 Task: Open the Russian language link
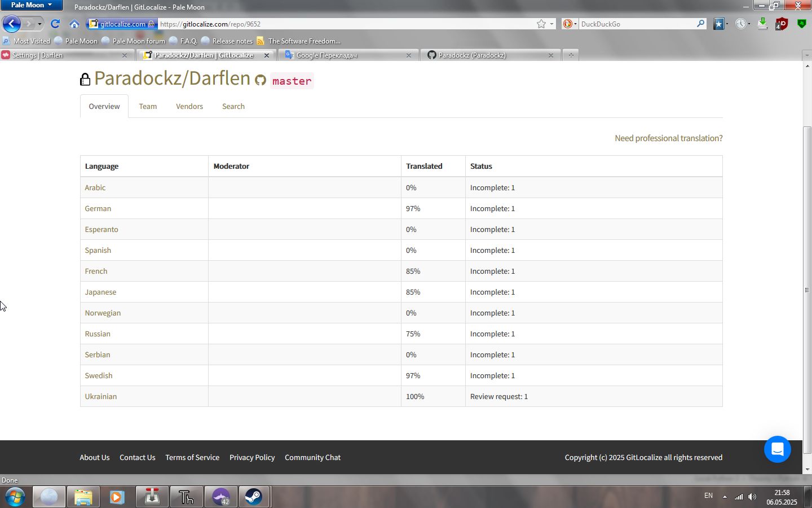point(98,334)
